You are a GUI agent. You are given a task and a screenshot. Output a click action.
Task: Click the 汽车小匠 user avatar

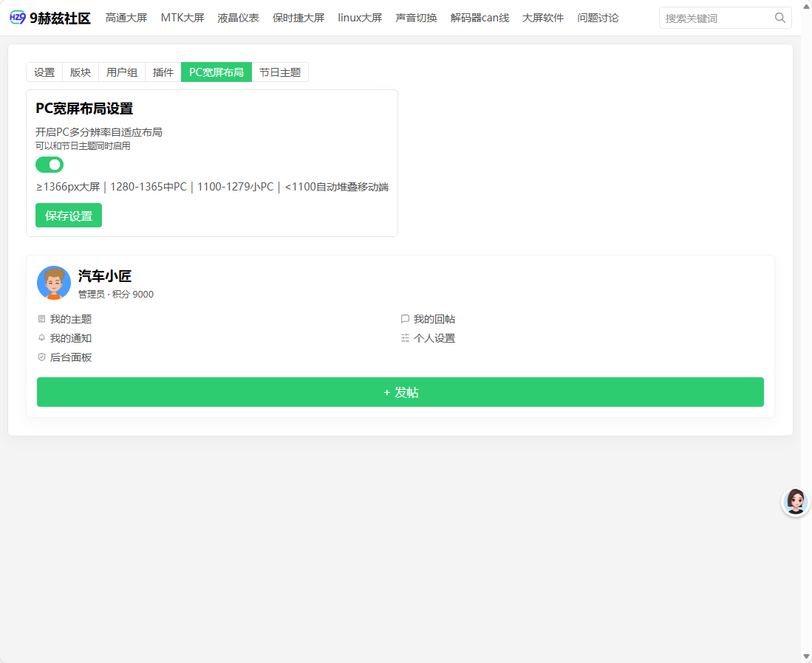54,283
